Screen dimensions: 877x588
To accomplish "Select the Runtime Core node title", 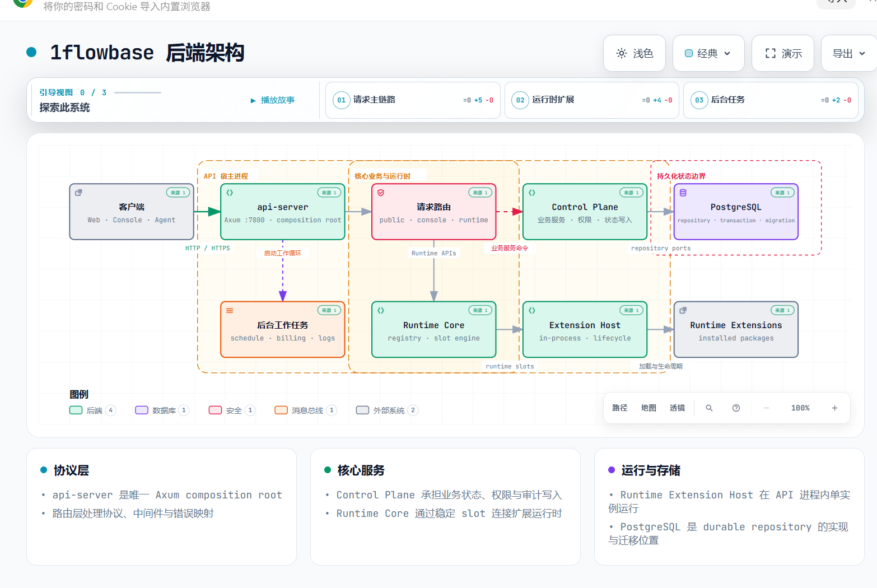I will pos(434,325).
